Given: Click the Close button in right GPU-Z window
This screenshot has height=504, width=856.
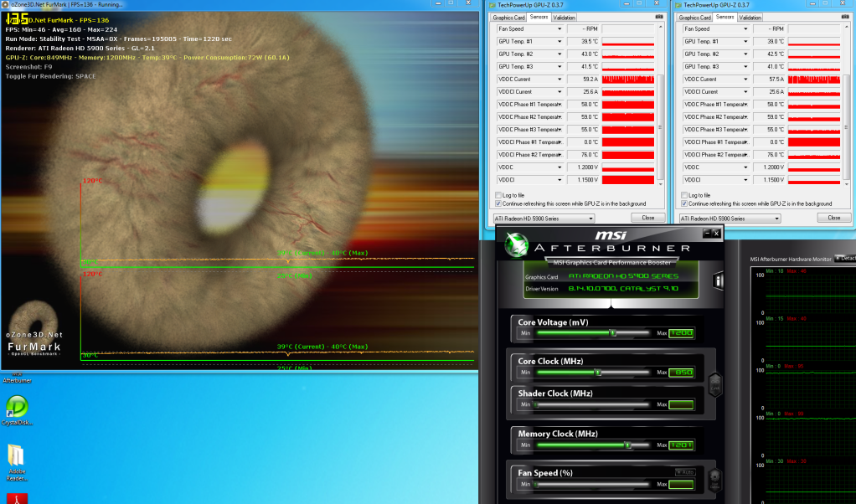Looking at the screenshot, I should (x=834, y=218).
